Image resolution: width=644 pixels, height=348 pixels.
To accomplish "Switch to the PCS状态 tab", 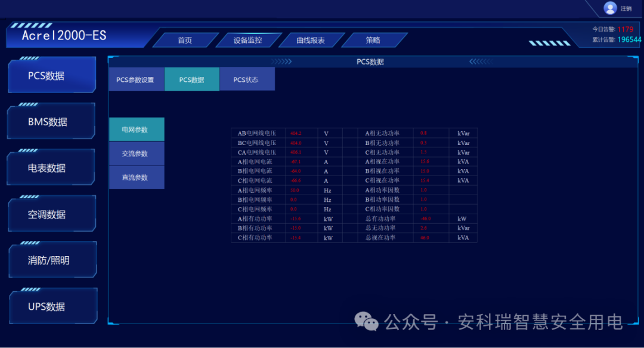I will click(247, 79).
